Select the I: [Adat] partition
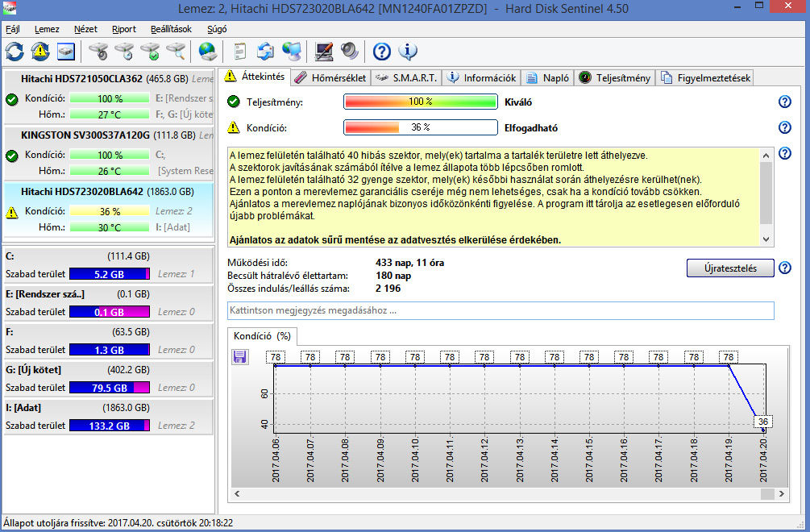The image size is (810, 532). click(109, 416)
